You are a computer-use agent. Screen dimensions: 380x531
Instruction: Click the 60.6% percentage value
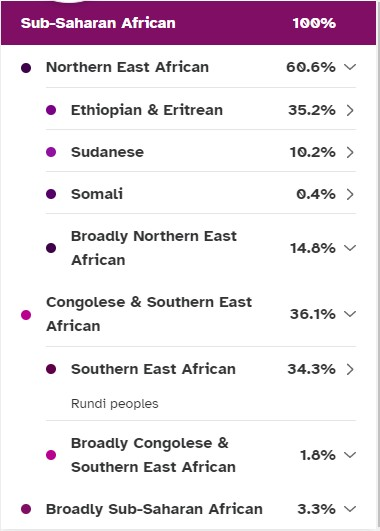tap(311, 67)
